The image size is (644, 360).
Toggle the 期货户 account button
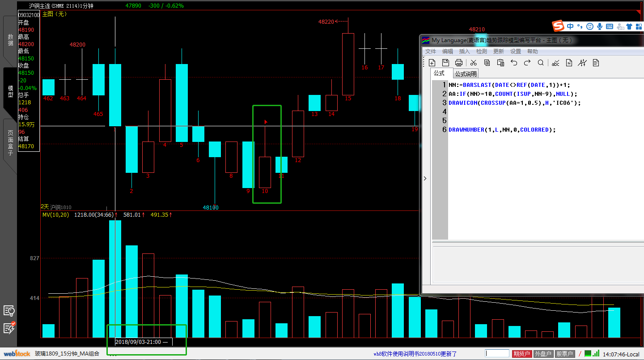coord(521,354)
